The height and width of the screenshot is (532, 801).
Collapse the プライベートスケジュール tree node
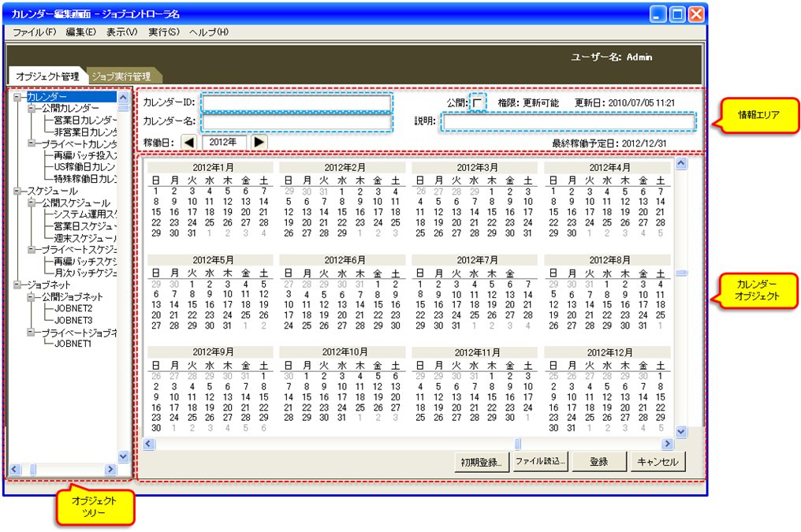(x=32, y=250)
